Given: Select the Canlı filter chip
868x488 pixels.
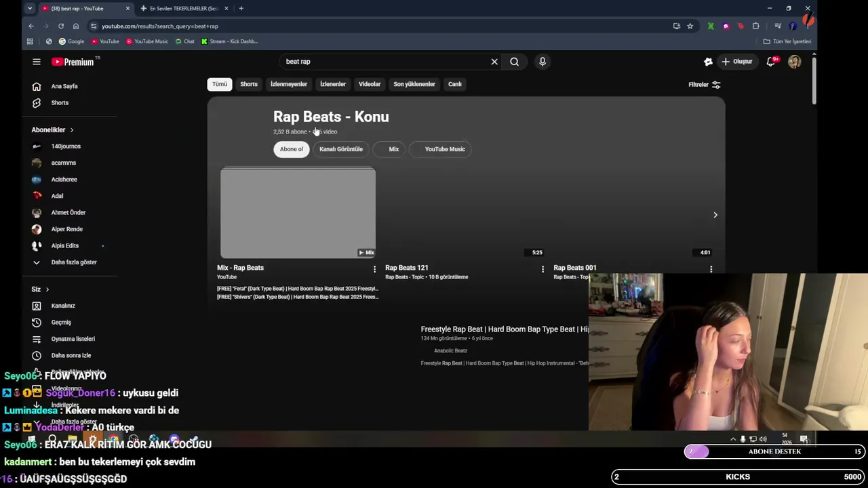Looking at the screenshot, I should click(x=455, y=84).
